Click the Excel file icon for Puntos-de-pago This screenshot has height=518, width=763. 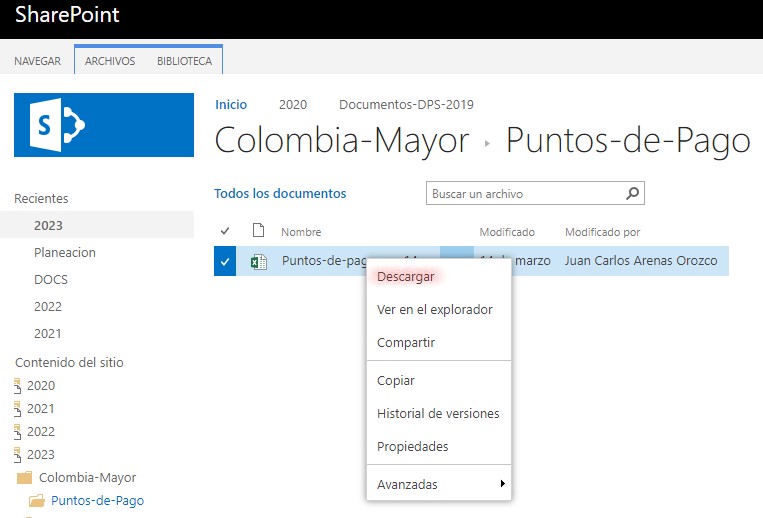[258, 262]
